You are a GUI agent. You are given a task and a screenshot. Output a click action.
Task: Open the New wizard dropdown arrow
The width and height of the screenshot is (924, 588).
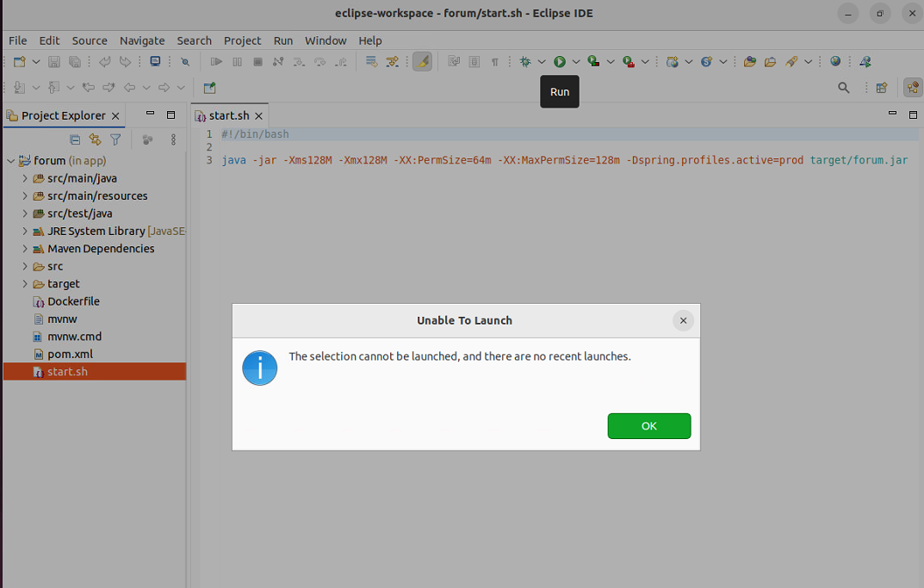(x=36, y=61)
